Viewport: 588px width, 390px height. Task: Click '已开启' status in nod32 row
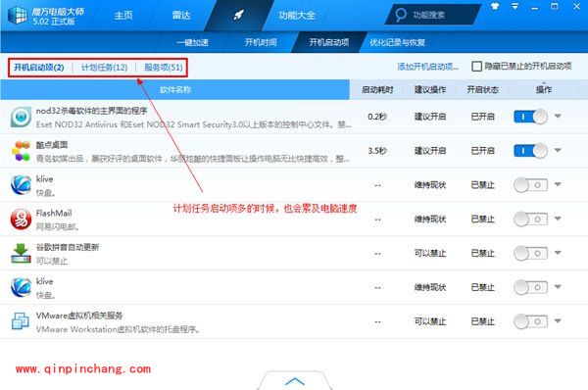[x=482, y=117]
